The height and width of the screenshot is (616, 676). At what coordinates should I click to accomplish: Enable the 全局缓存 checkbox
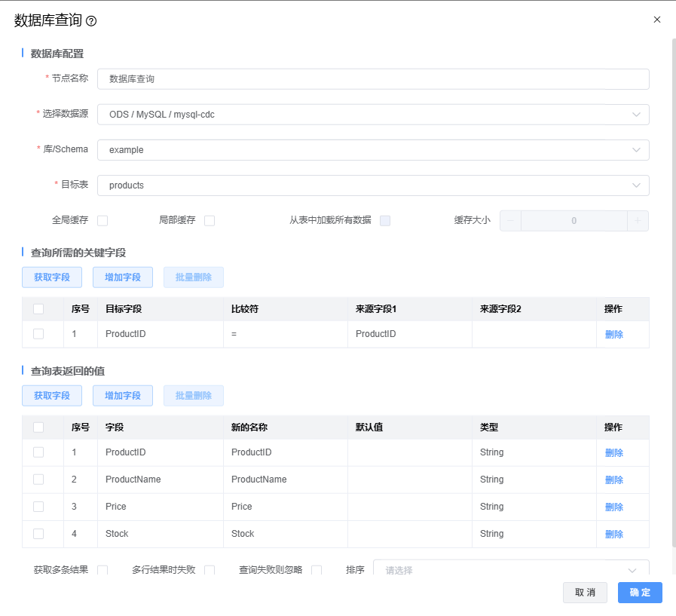coord(102,221)
